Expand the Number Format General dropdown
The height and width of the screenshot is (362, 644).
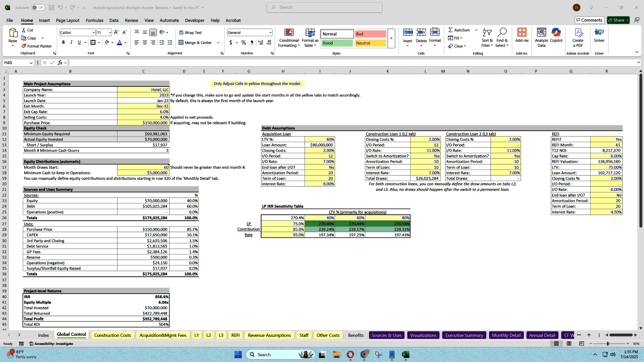(x=270, y=33)
